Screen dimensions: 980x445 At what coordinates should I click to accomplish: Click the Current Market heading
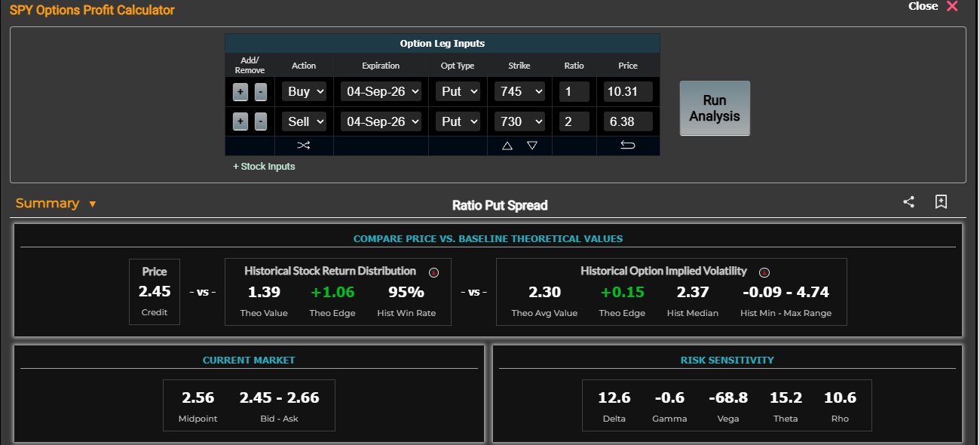pyautogui.click(x=249, y=361)
